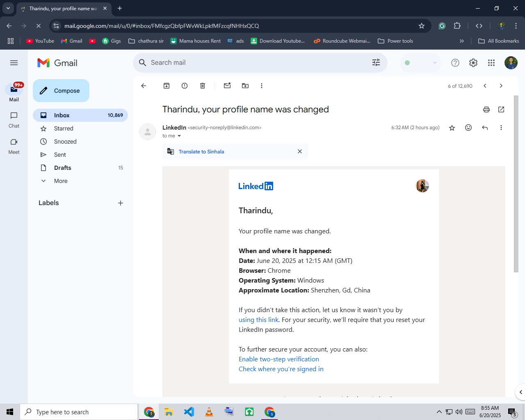
Task: Open the Drafts folder
Action: click(x=80, y=168)
